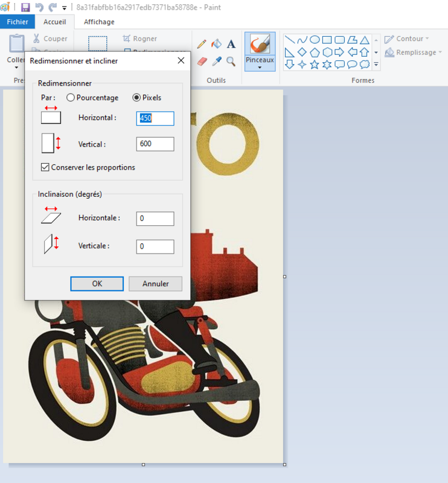Focus the Horizontal resize field
Image resolution: width=448 pixels, height=483 pixels.
tap(155, 118)
